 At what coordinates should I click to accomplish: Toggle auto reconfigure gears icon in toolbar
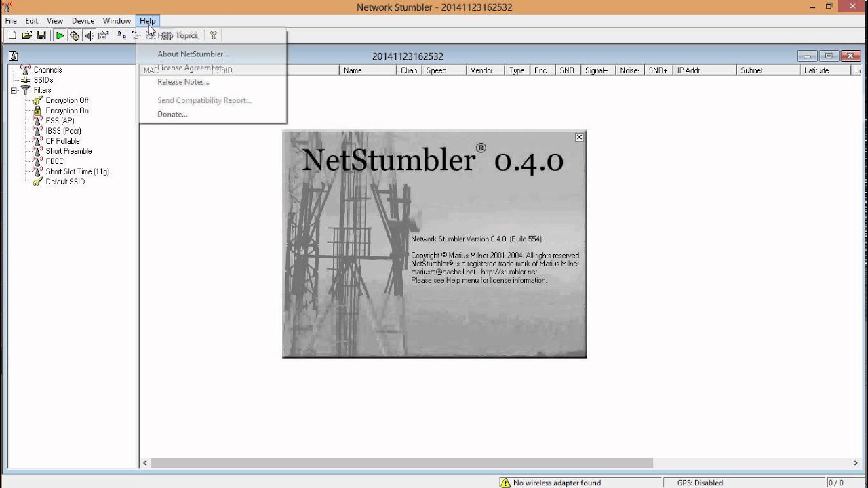(75, 35)
